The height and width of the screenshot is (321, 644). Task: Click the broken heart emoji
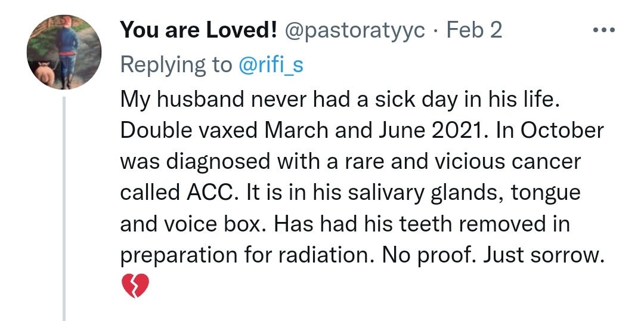tap(135, 286)
